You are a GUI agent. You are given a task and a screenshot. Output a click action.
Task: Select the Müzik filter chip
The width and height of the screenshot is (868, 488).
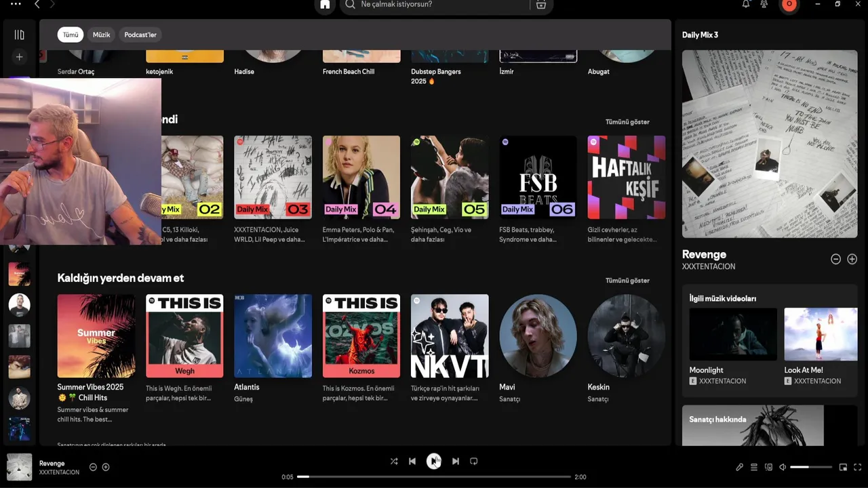pyautogui.click(x=101, y=35)
